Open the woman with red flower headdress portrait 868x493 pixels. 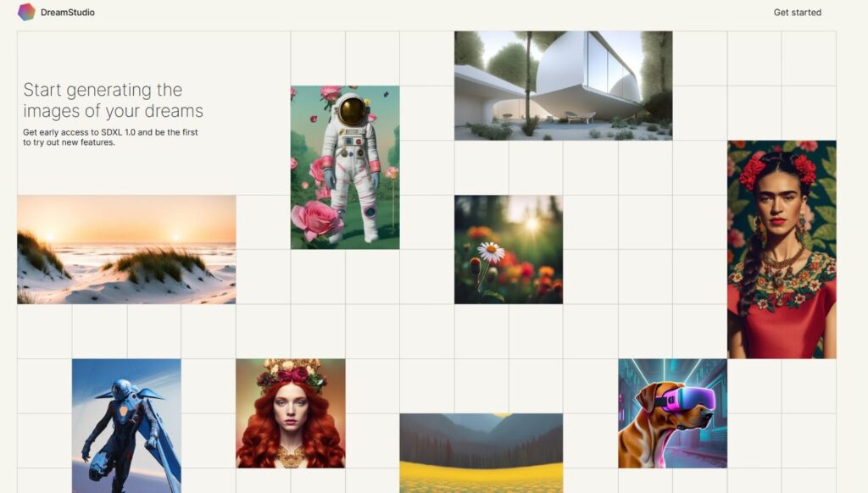tap(782, 249)
